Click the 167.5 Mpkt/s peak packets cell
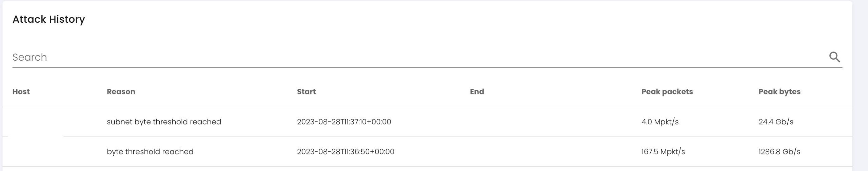Viewport: 868px width, 171px height. 663,152
